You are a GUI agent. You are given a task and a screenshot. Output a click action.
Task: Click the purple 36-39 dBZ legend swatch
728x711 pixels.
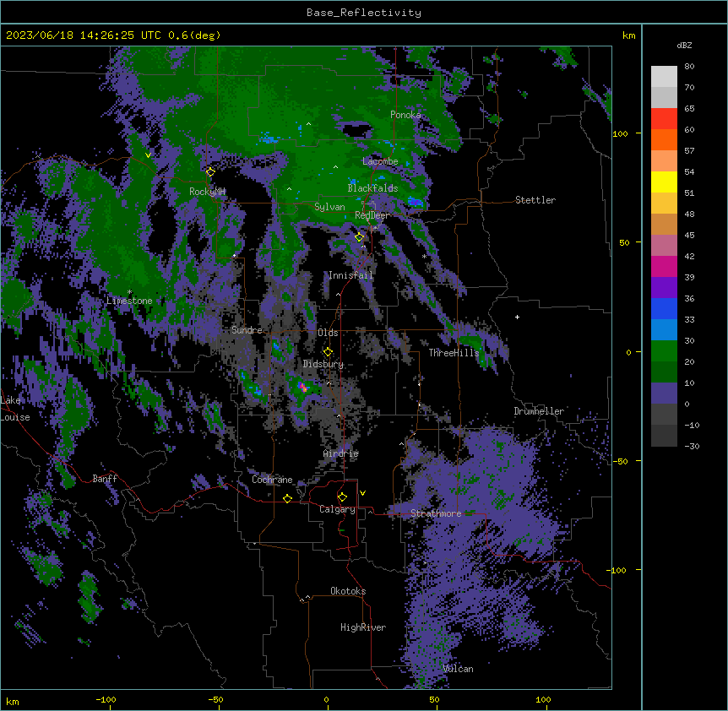[x=664, y=287]
